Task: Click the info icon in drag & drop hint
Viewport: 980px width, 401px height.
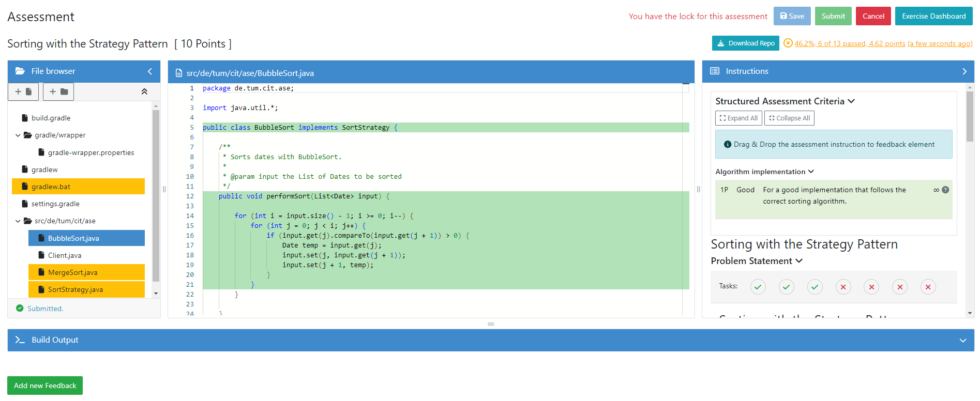Action: pos(728,144)
